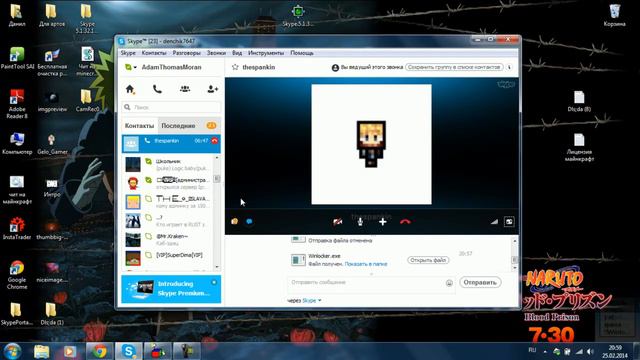
Task: Click the volume icon in system tray
Action: (x=590, y=351)
